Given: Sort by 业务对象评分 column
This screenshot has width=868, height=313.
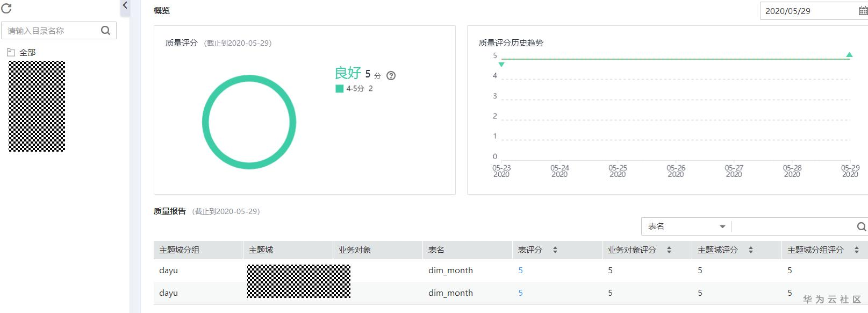Looking at the screenshot, I should click(x=669, y=250).
